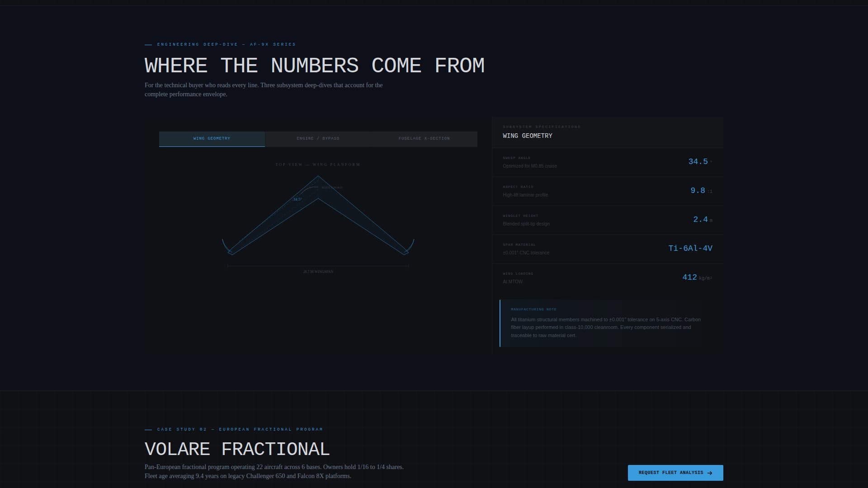868x488 pixels.
Task: Select the Wing Geometry tab
Action: 212,139
